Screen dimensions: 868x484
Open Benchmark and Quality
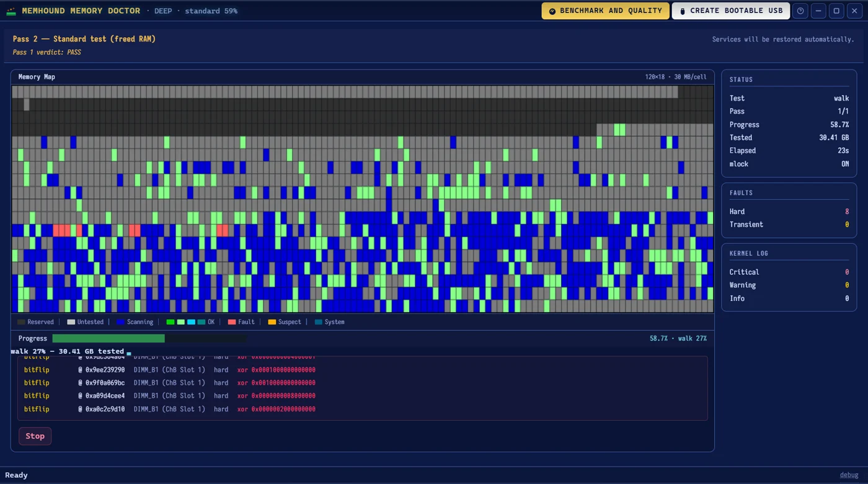coord(605,11)
